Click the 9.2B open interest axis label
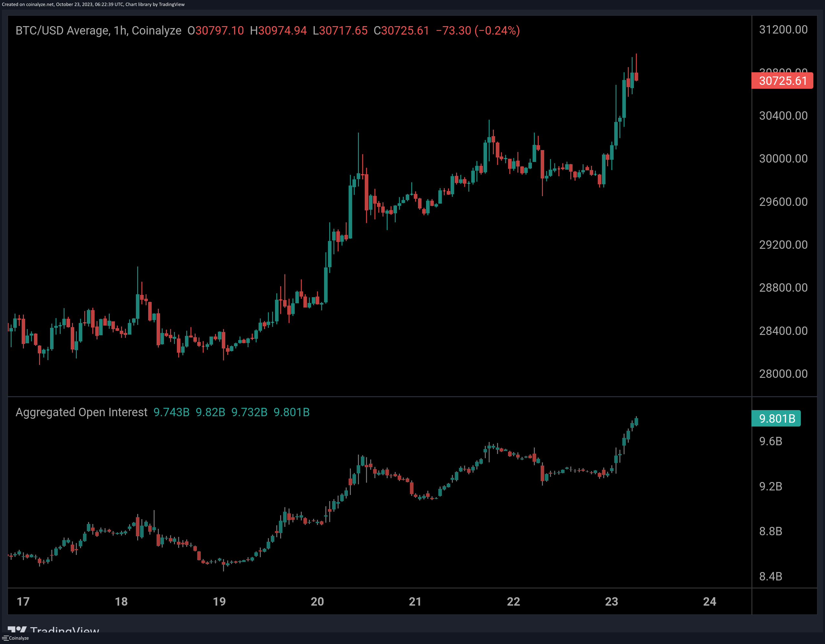This screenshot has height=644, width=825. 770,486
